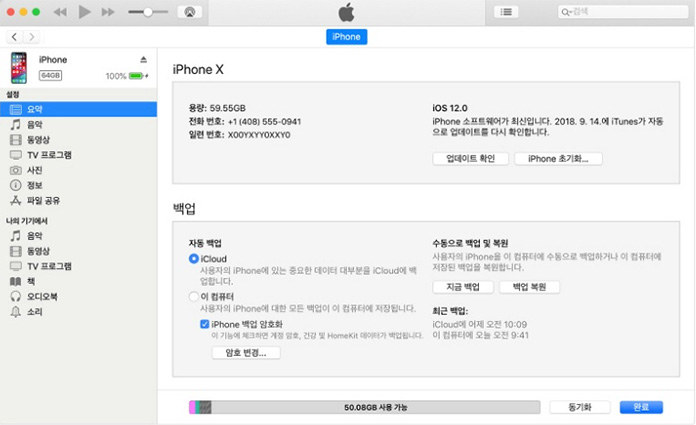The image size is (696, 425).
Task: Click the phone number +1 (408) 555-0941
Action: point(264,122)
